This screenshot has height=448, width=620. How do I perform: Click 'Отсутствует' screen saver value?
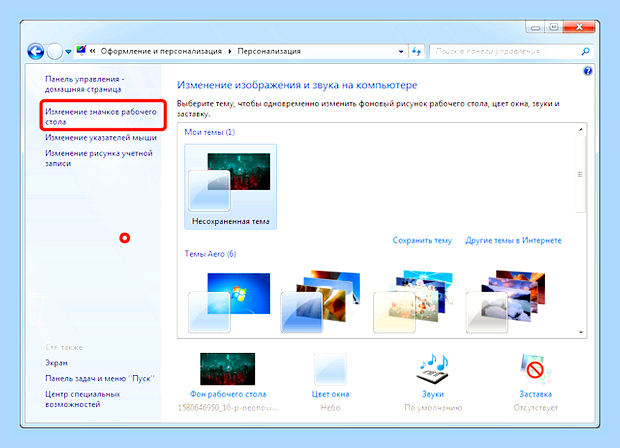(535, 408)
